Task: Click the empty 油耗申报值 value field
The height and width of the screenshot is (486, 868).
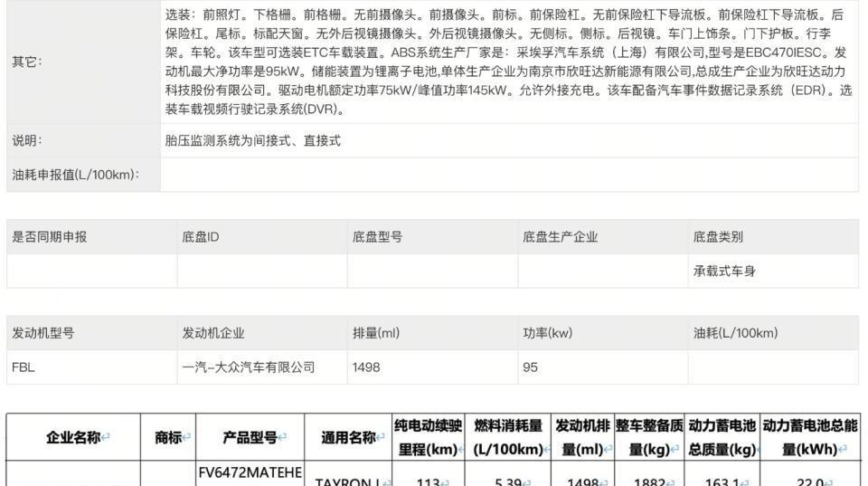Action: click(508, 175)
